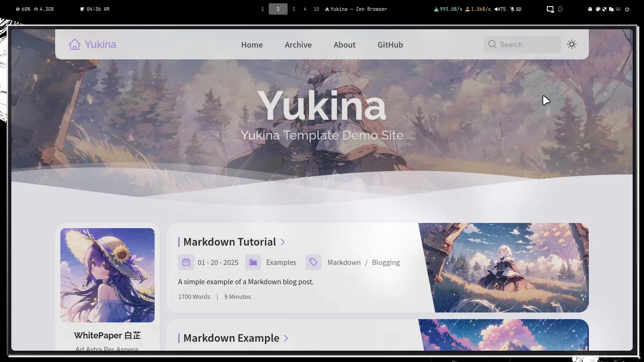This screenshot has height=362, width=644.
Task: Open the About page in the navbar
Action: [x=345, y=45]
